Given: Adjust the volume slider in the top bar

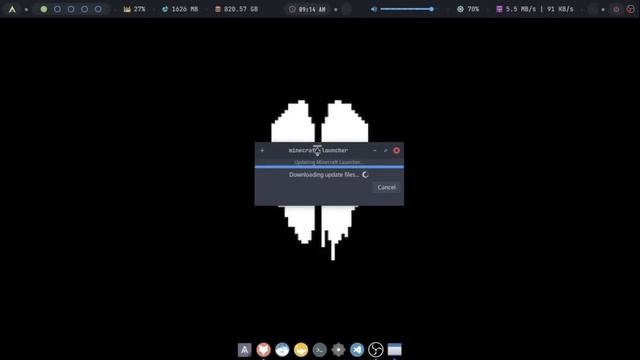Looking at the screenshot, I should (407, 9).
